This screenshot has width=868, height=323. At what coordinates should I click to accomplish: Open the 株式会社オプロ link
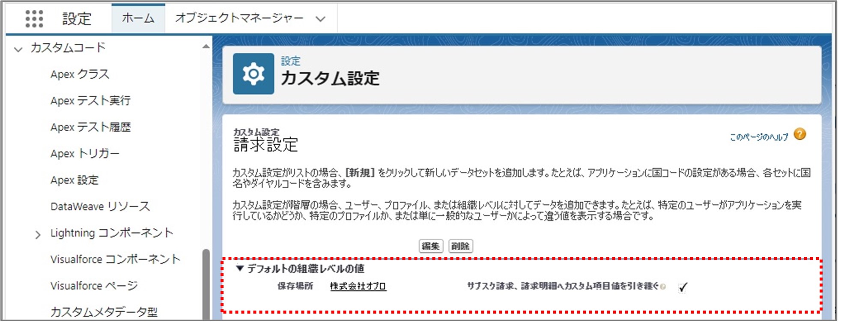click(358, 286)
